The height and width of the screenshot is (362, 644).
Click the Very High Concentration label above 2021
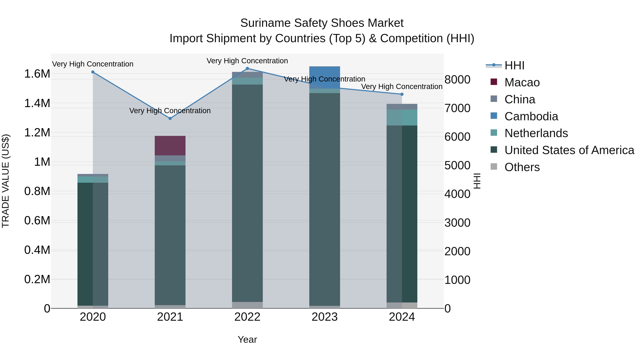point(170,110)
